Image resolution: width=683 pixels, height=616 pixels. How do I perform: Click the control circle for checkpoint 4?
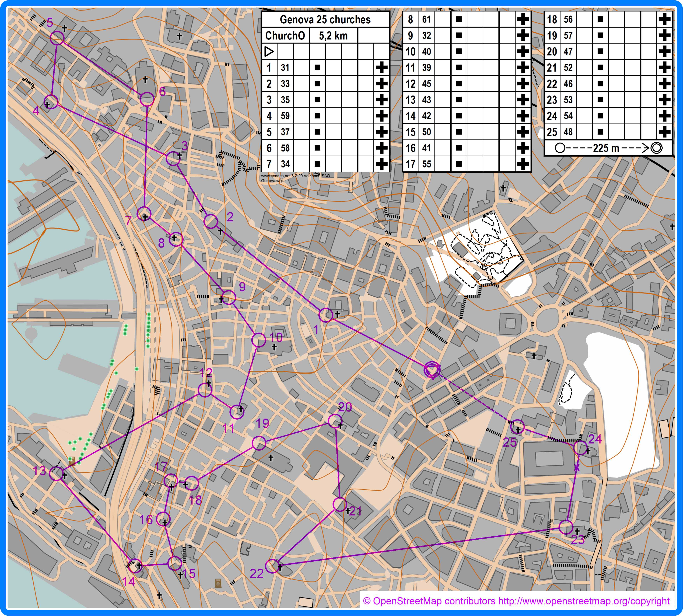tap(51, 102)
